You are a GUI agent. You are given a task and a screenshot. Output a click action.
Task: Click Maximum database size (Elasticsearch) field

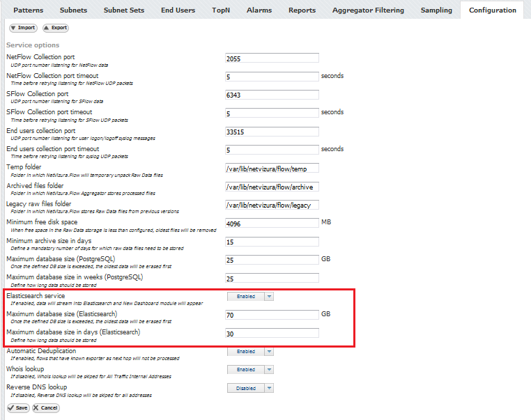[272, 315]
